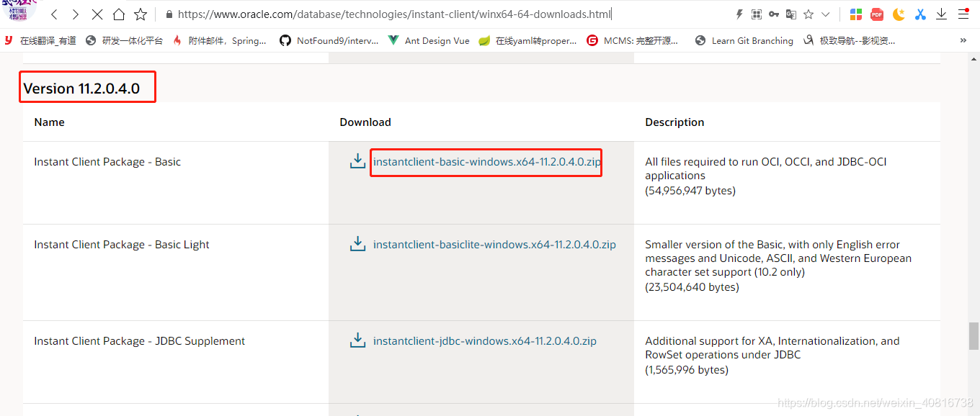
Task: Click the user avatar in the top-left
Action: [x=19, y=9]
